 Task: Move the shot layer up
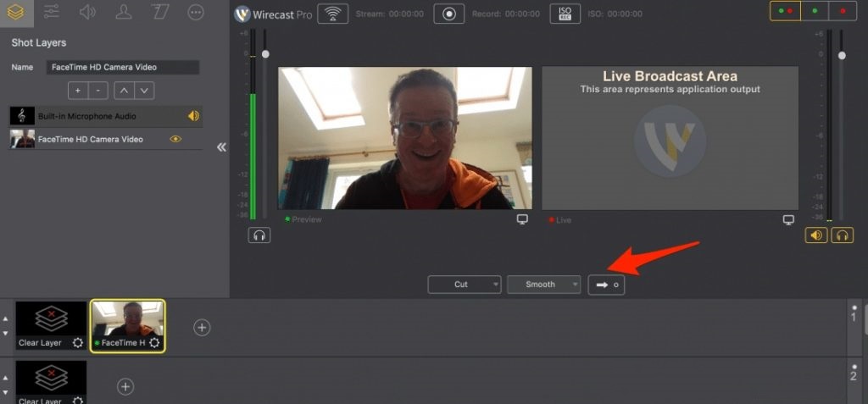point(124,91)
